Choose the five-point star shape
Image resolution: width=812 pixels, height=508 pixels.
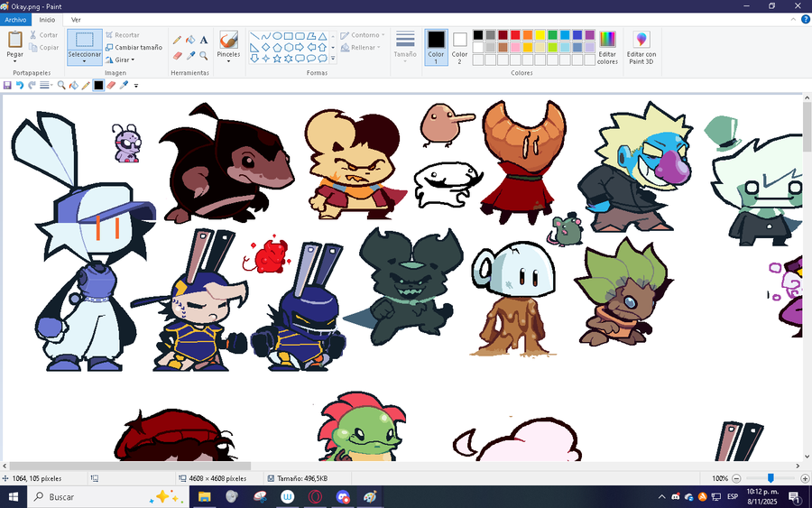coord(277,59)
